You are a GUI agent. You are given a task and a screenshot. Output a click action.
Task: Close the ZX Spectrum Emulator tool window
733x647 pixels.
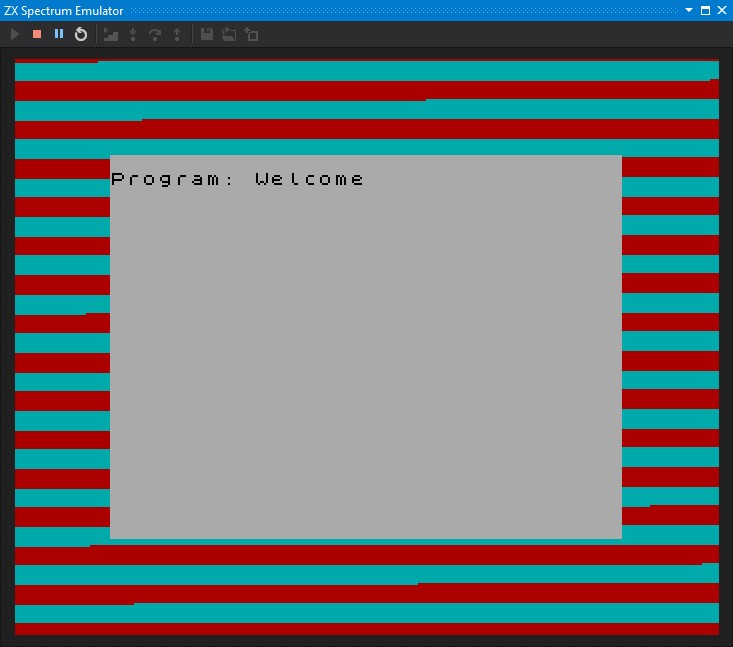coord(722,10)
